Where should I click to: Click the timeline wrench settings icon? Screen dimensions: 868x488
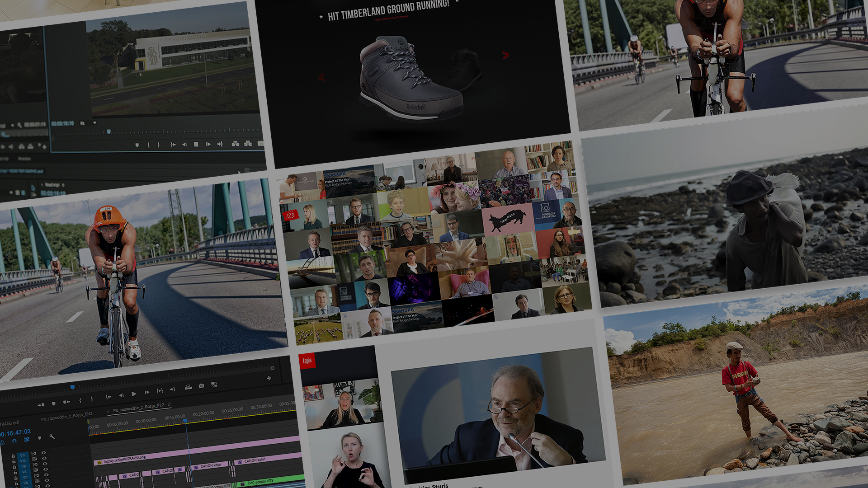point(52,436)
